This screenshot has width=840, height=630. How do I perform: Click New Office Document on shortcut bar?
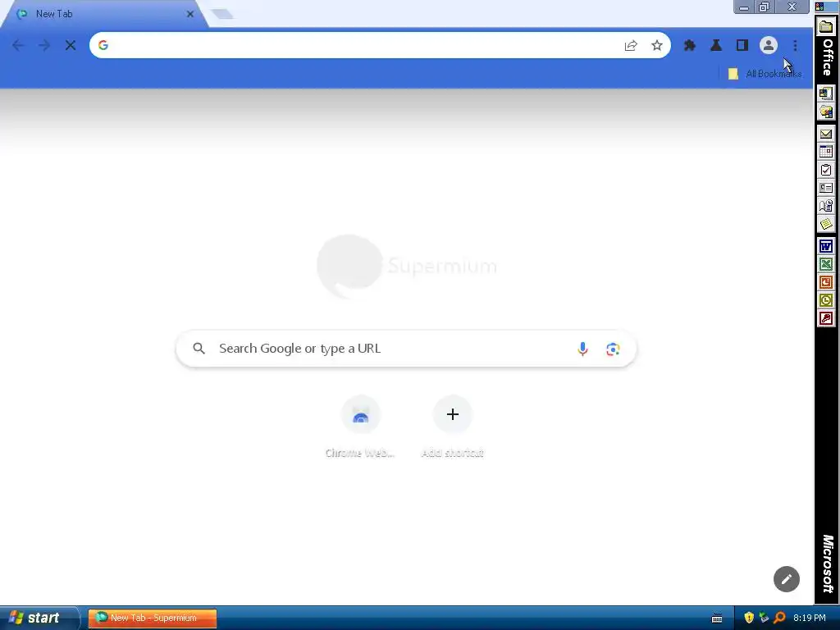tap(826, 94)
